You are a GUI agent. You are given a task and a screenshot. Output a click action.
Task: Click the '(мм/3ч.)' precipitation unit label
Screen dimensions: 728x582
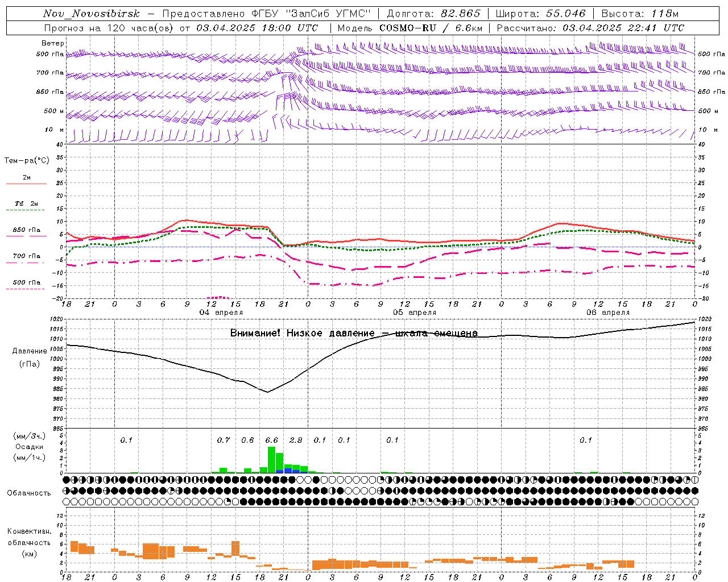point(29,436)
